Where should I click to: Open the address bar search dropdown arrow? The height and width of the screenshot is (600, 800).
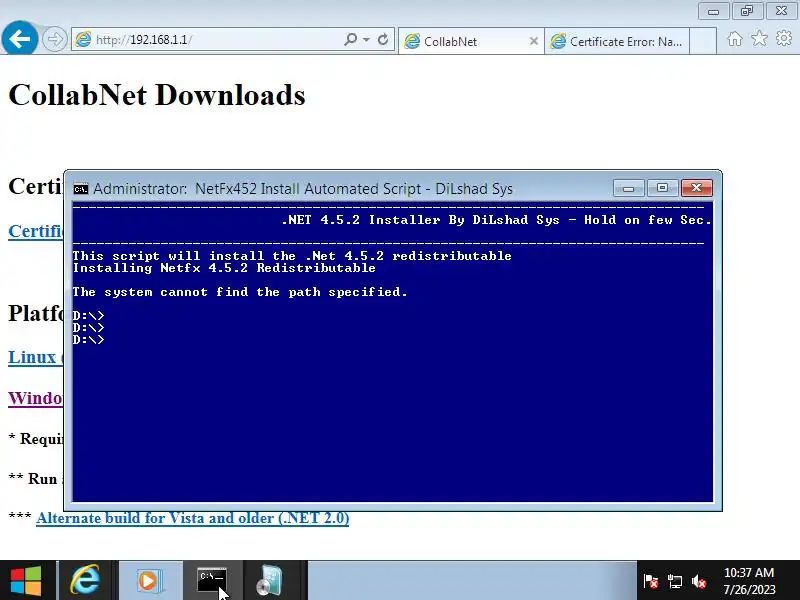click(x=366, y=39)
